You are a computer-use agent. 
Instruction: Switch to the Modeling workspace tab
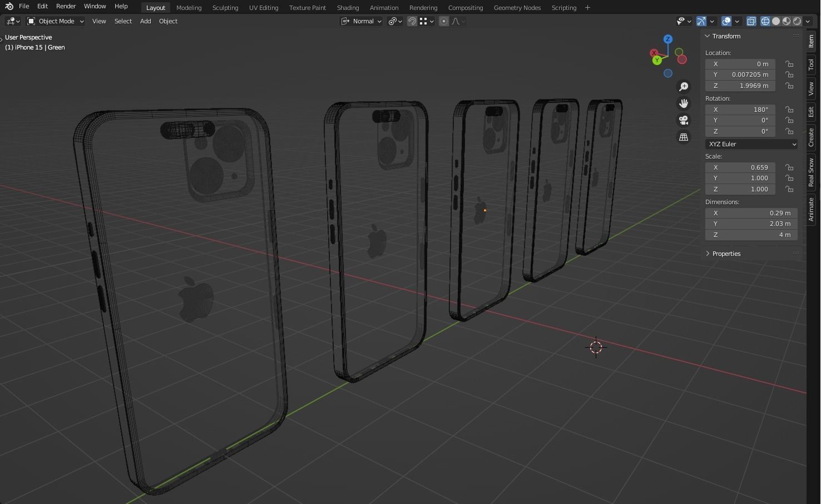click(189, 8)
